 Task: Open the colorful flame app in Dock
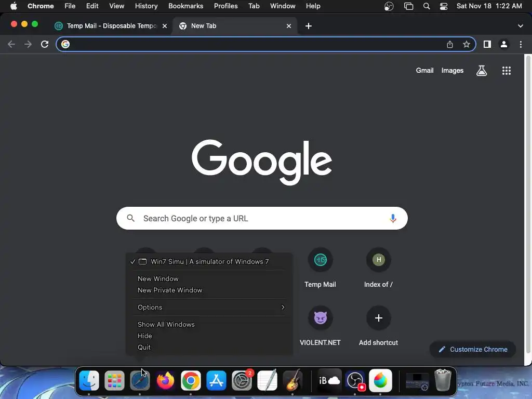click(x=380, y=380)
